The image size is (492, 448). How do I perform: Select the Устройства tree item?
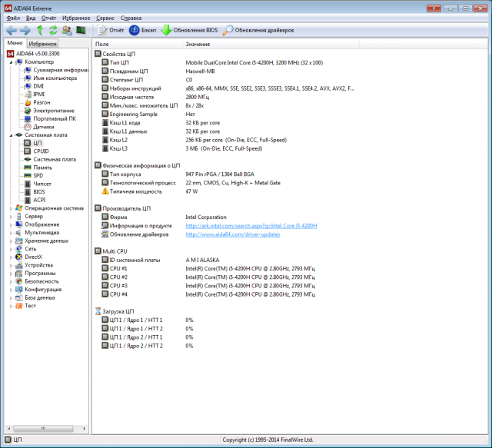pyautogui.click(x=34, y=265)
